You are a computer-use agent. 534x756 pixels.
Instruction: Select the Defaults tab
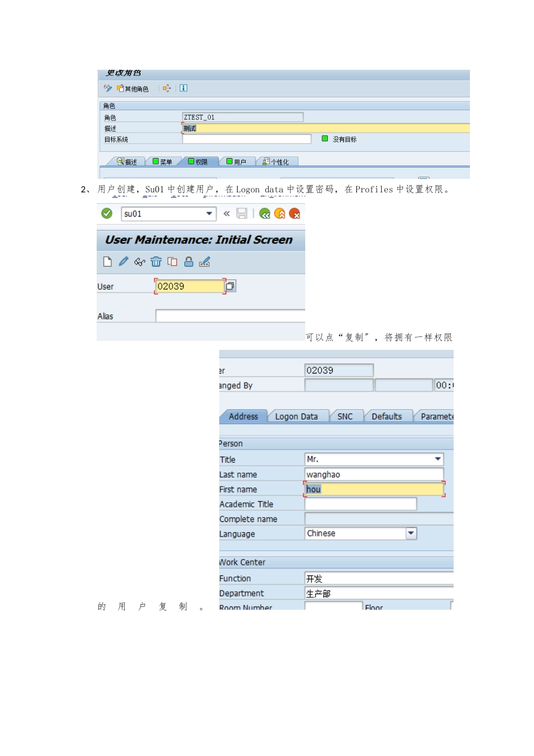(x=387, y=416)
